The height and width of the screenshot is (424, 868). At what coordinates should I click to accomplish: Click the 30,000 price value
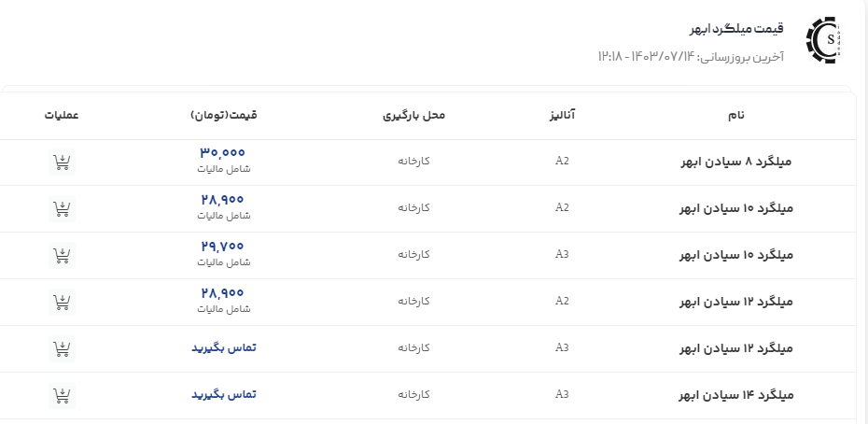tap(223, 153)
